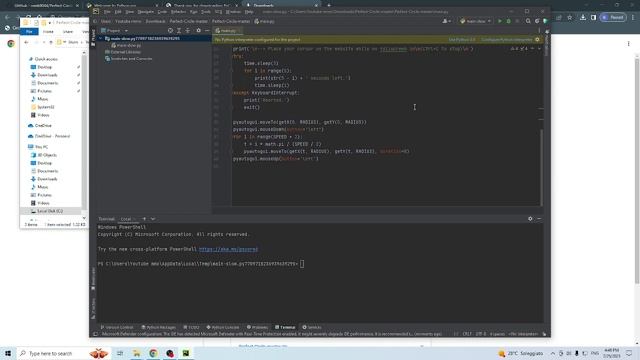Viewport: 640px width, 360px height.
Task: Click File Explorer up arrow
Action: (x=51, y=42)
